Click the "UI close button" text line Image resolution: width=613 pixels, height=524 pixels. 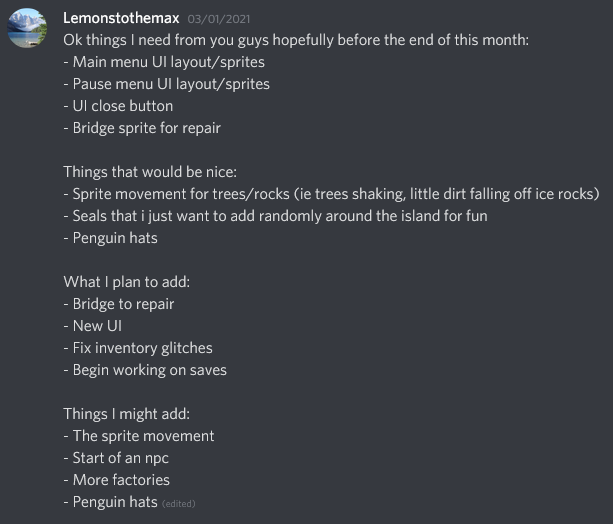[118, 106]
